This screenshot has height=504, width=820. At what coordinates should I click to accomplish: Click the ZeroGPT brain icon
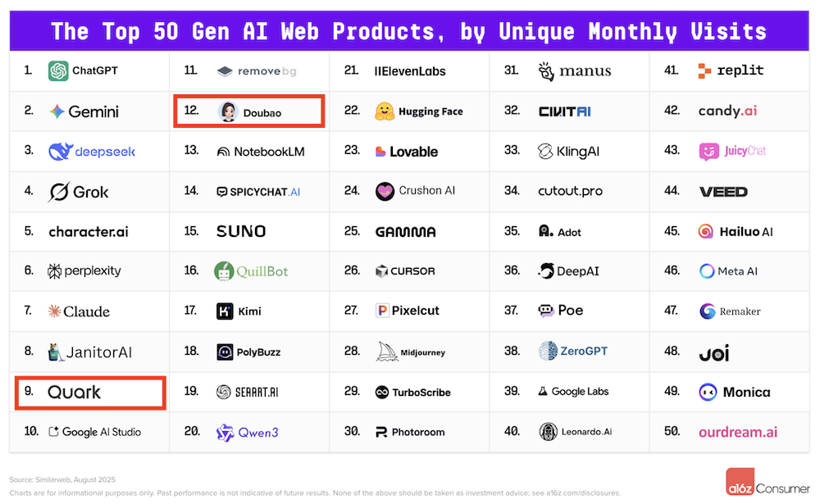click(548, 352)
